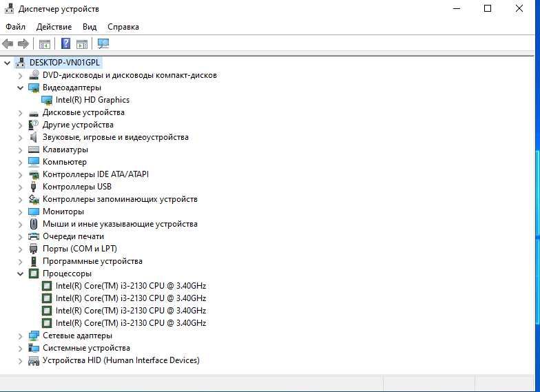540x392 pixels.
Task: Click the DESKTOP-VN01GPL computer icon
Action: (x=21, y=63)
